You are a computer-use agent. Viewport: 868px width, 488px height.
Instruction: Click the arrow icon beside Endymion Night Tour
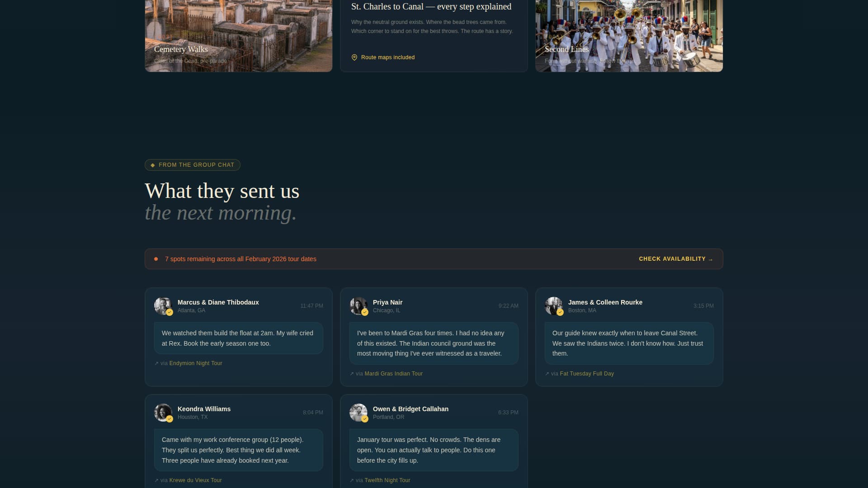point(156,363)
